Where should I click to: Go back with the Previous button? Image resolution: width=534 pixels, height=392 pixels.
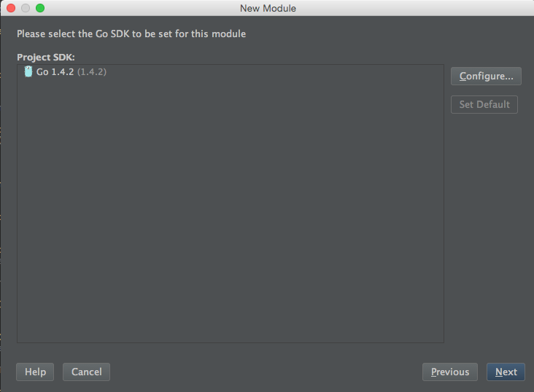point(450,372)
